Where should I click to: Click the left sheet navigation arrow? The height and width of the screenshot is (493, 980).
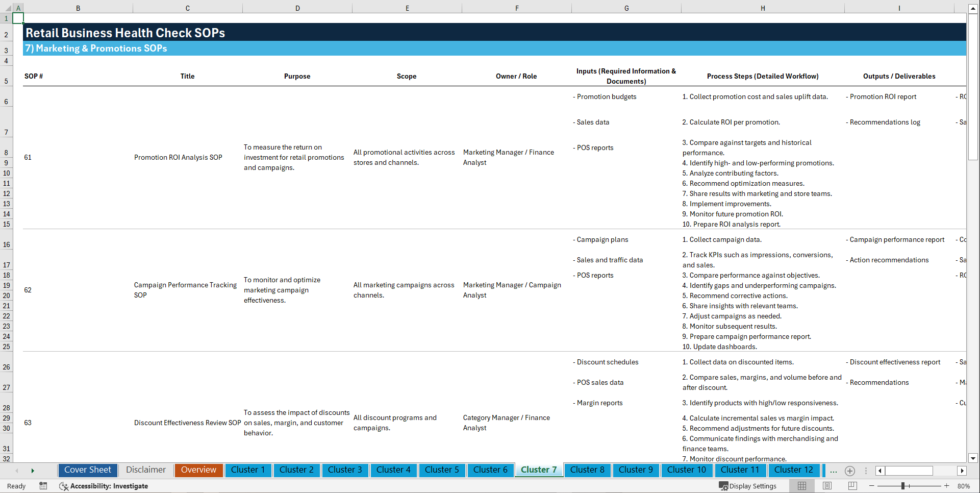17,471
